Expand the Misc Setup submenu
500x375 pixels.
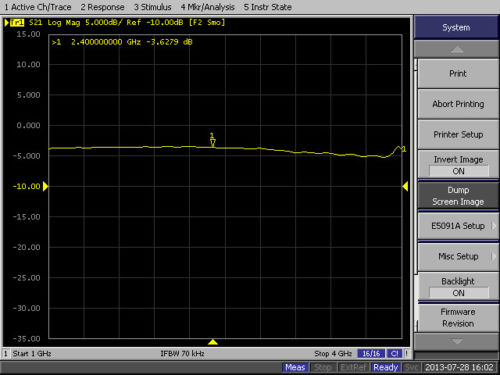(x=458, y=256)
